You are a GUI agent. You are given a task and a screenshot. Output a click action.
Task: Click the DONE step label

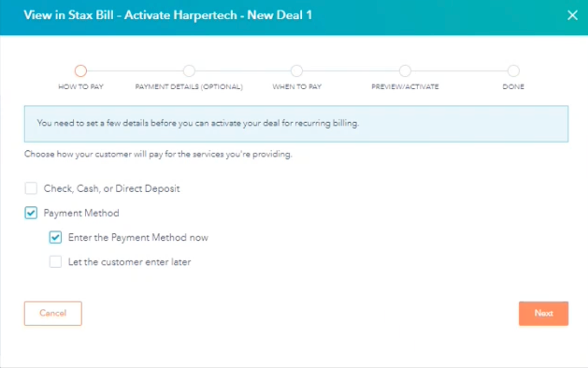513,87
